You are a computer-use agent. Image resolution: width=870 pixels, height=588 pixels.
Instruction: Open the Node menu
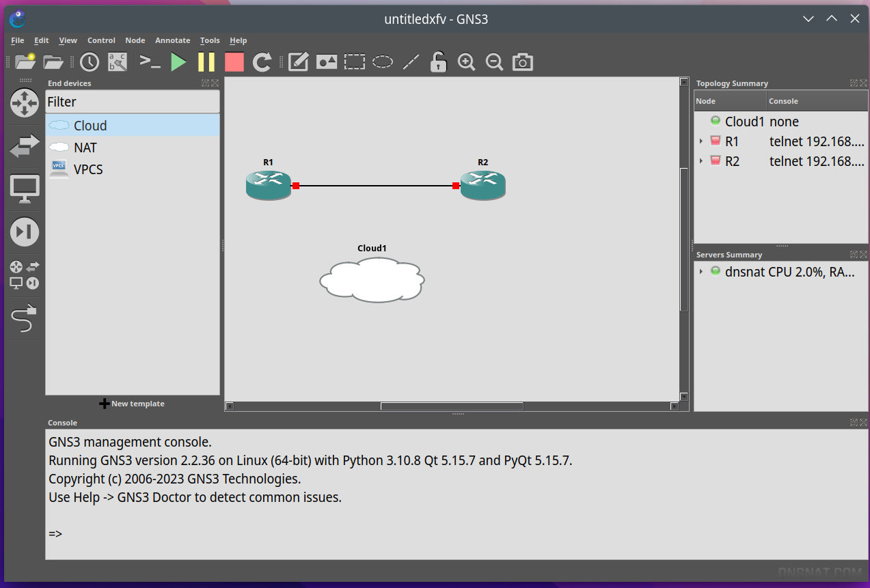(x=135, y=40)
